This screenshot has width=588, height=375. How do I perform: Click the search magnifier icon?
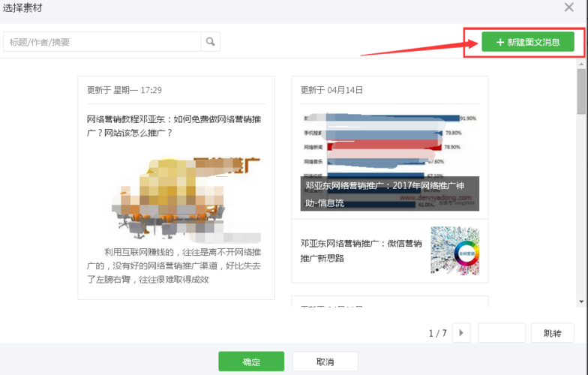click(x=210, y=42)
